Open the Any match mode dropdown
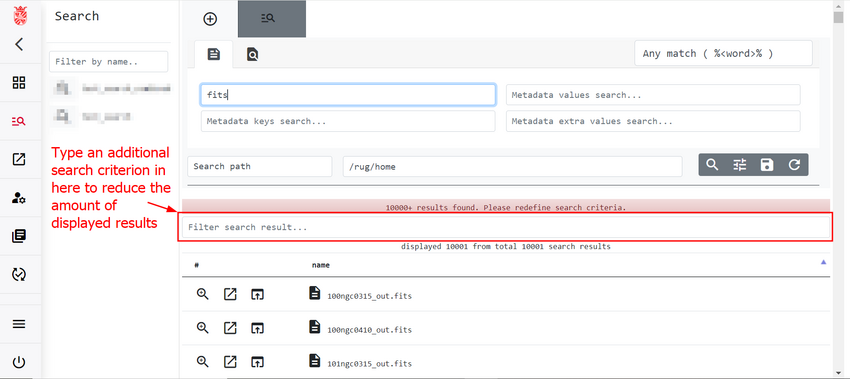The height and width of the screenshot is (379, 850). tap(723, 53)
